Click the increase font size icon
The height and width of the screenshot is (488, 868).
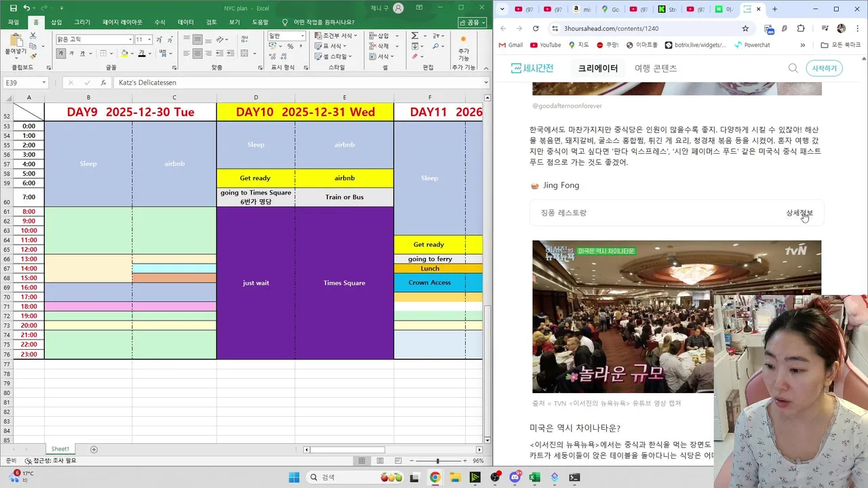pyautogui.click(x=158, y=39)
